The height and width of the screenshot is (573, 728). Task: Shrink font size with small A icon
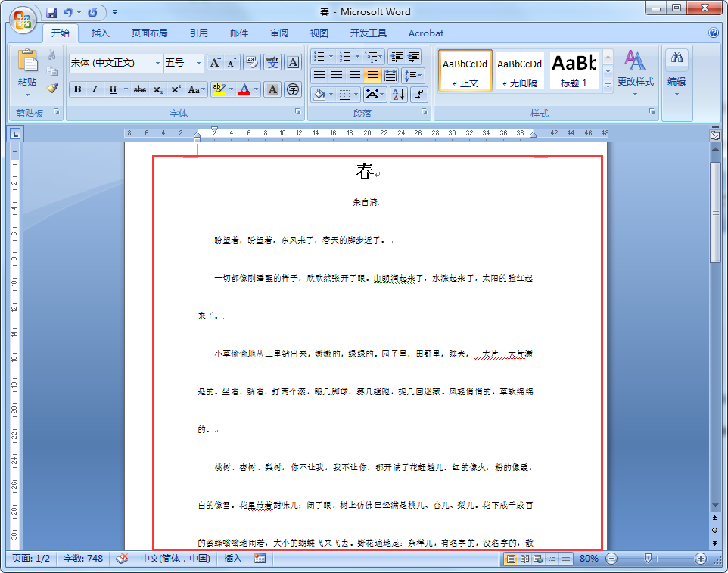(232, 63)
